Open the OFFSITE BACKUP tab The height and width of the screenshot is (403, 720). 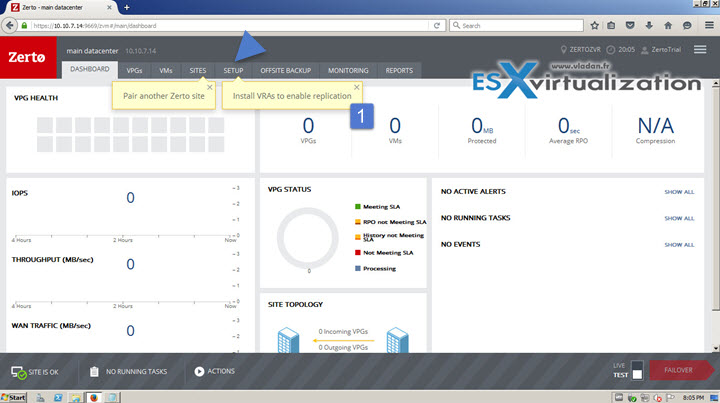[286, 70]
